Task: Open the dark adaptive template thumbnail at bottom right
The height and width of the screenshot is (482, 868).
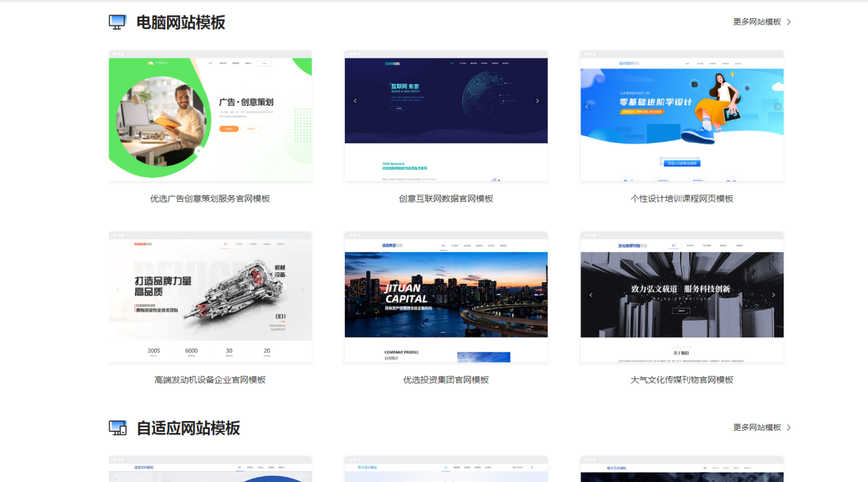Action: pyautogui.click(x=682, y=469)
